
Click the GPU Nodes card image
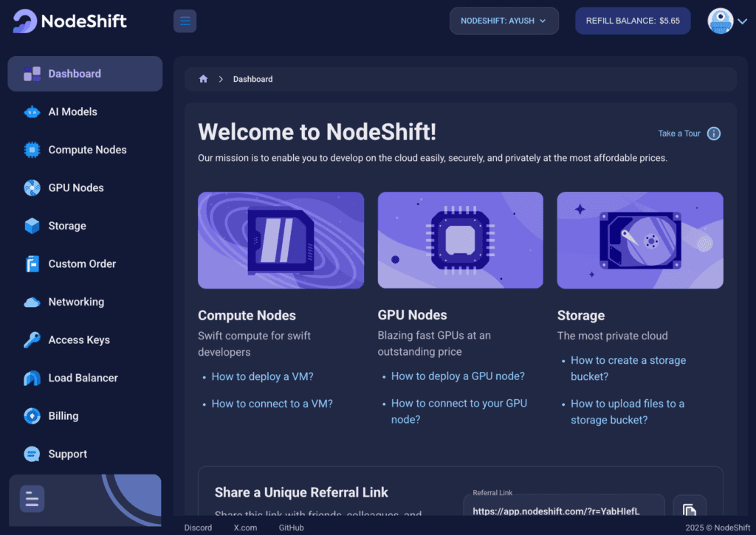click(x=461, y=241)
